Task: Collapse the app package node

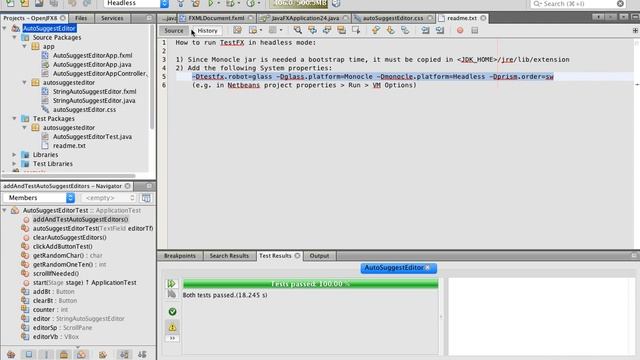Action: coord(24,46)
